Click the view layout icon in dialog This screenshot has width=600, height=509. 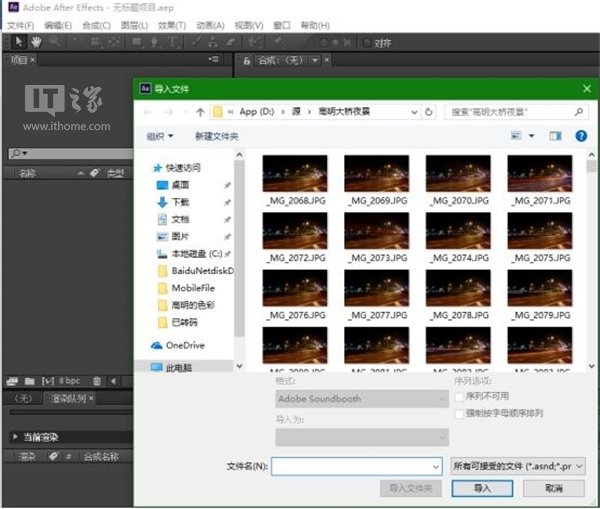pyautogui.click(x=516, y=135)
